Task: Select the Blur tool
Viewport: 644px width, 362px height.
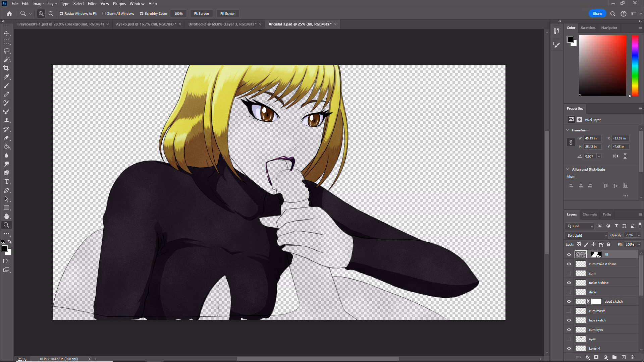Action: [x=6, y=155]
